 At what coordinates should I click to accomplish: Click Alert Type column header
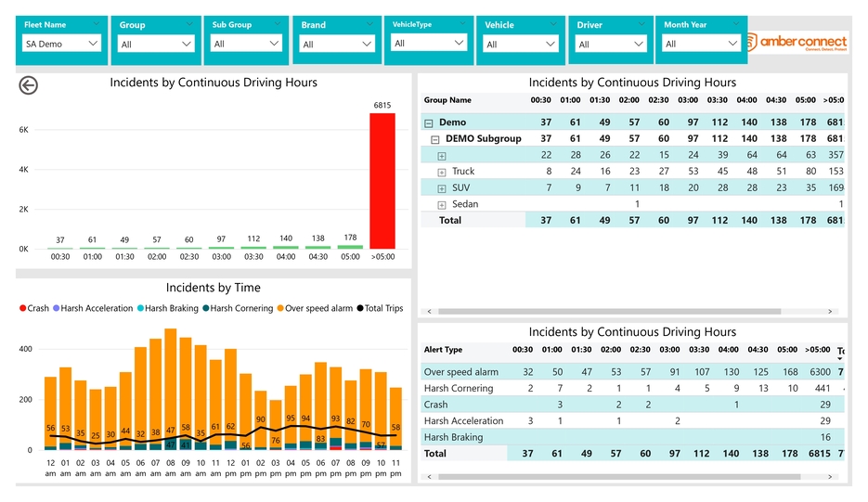[443, 350]
